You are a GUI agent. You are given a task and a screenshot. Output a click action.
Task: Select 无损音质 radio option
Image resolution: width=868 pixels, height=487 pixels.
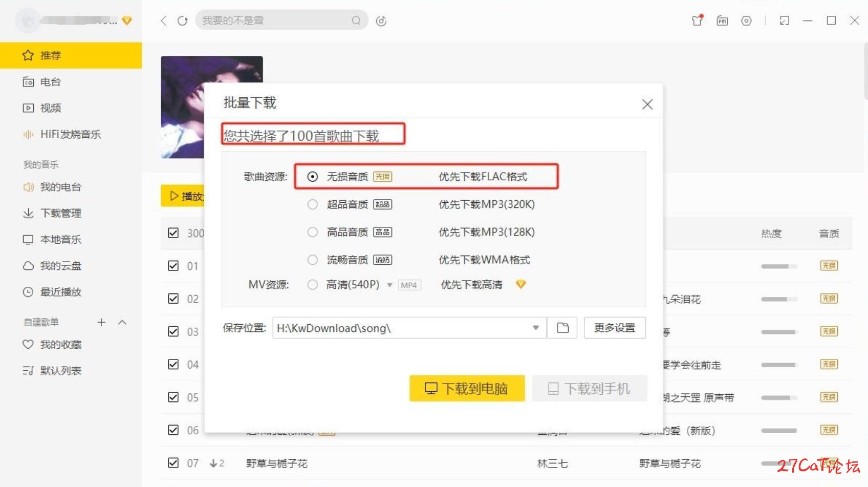pyautogui.click(x=312, y=177)
